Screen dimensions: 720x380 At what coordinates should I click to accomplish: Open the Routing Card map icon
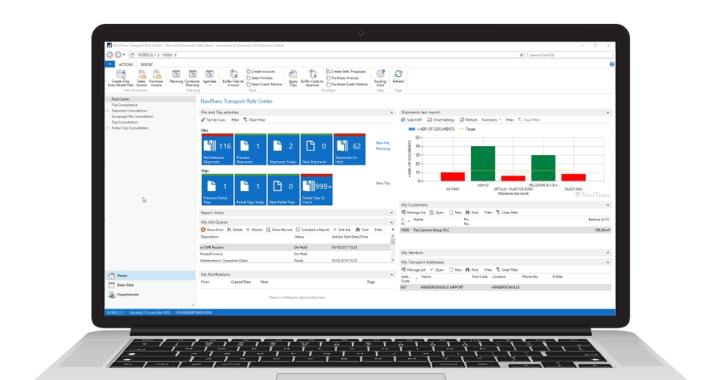pyautogui.click(x=380, y=78)
